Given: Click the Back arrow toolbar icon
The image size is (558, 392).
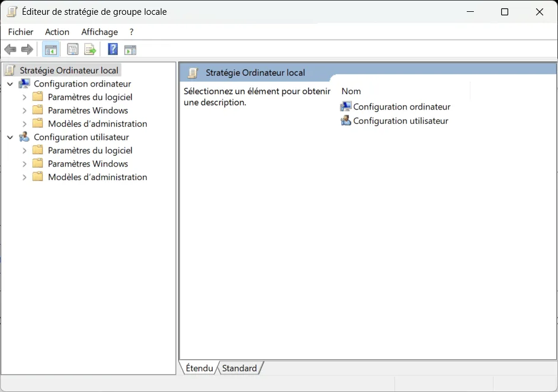Looking at the screenshot, I should [10, 50].
